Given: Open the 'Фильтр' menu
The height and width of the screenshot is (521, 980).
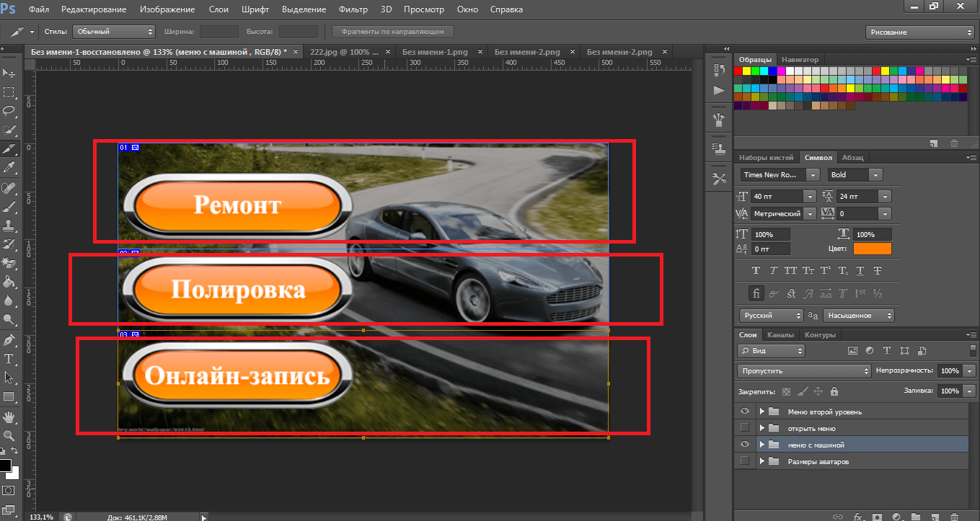Looking at the screenshot, I should (353, 9).
